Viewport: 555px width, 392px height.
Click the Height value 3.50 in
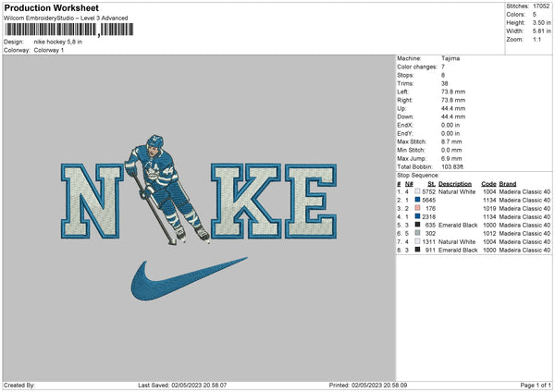tap(541, 22)
